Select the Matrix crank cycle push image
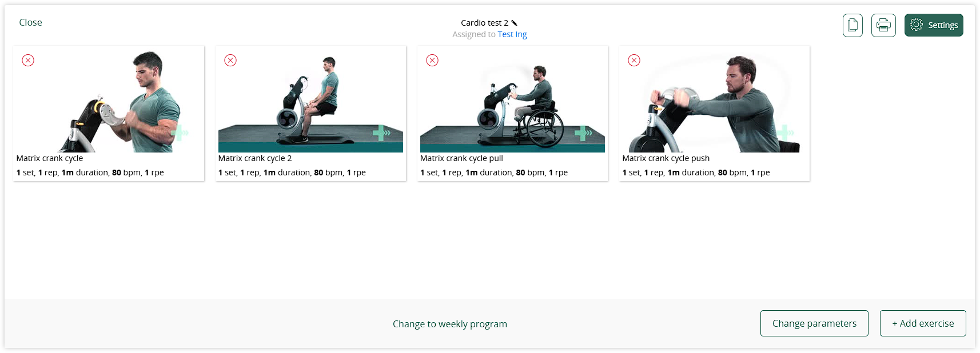Screen dimensions: 980x353 point(714,101)
